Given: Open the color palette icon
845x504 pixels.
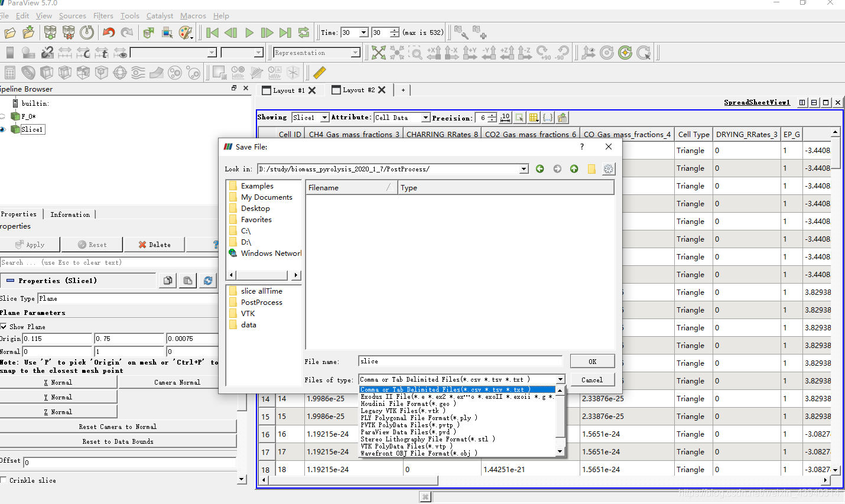Looking at the screenshot, I should coord(186,33).
